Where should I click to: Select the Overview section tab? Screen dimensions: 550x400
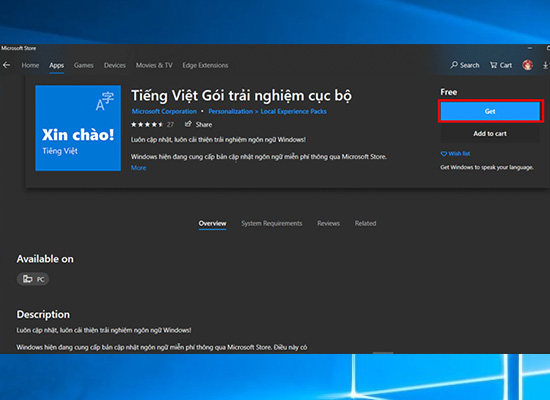pyautogui.click(x=213, y=224)
